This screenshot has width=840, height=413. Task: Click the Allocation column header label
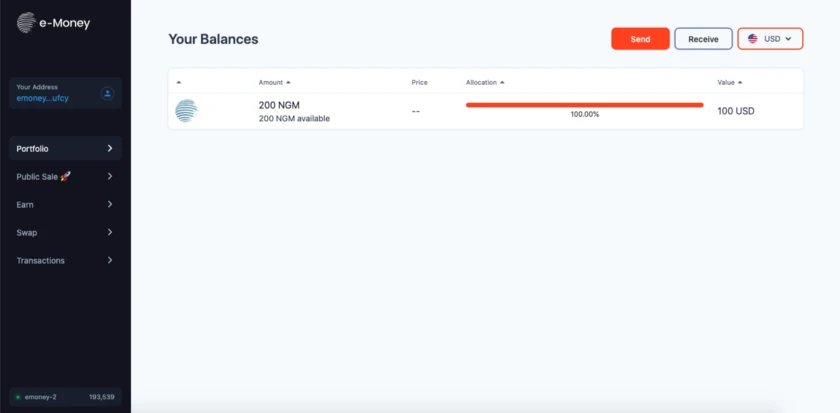[481, 82]
